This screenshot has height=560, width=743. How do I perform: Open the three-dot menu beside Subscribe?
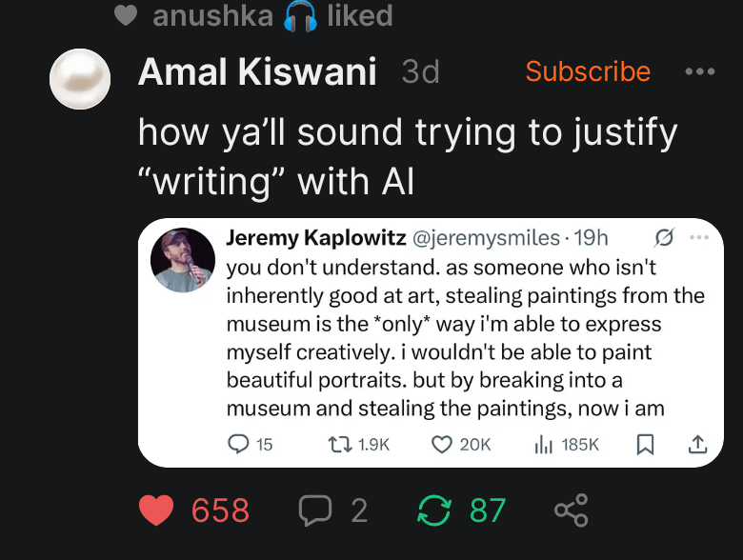tap(699, 72)
